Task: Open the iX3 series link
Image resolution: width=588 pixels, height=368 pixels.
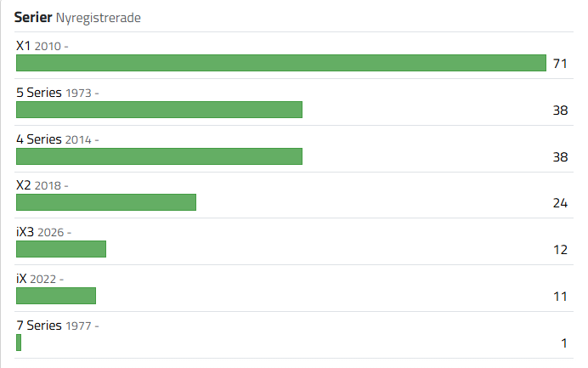Action: click(x=25, y=232)
